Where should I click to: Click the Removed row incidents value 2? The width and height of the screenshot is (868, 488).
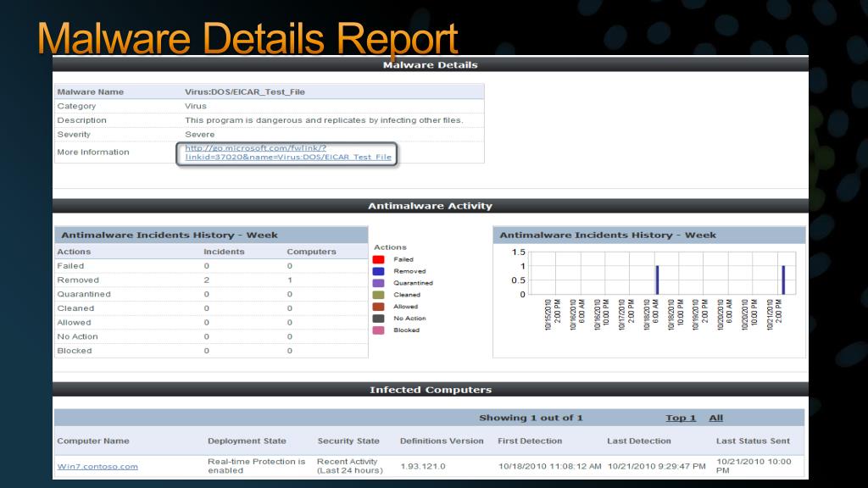(207, 280)
